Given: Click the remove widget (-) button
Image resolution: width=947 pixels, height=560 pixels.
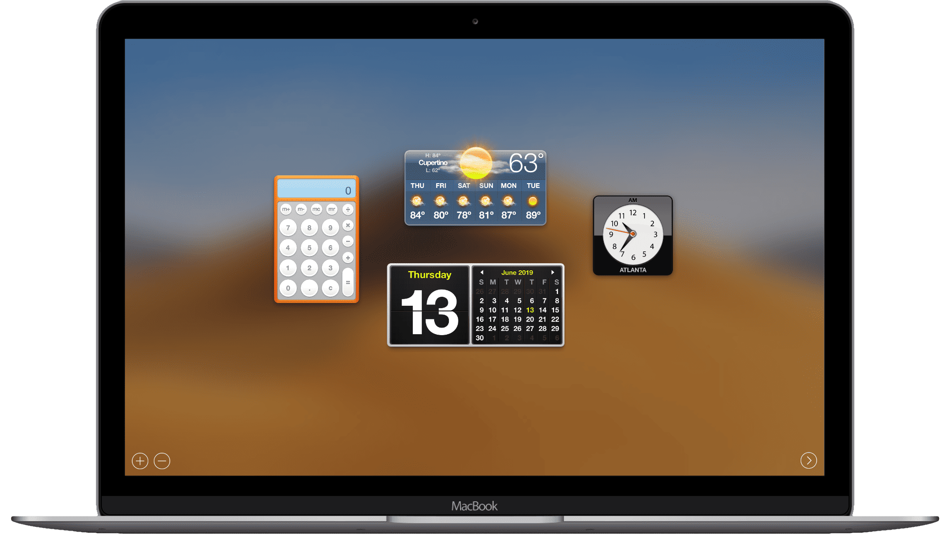Looking at the screenshot, I should (x=163, y=462).
